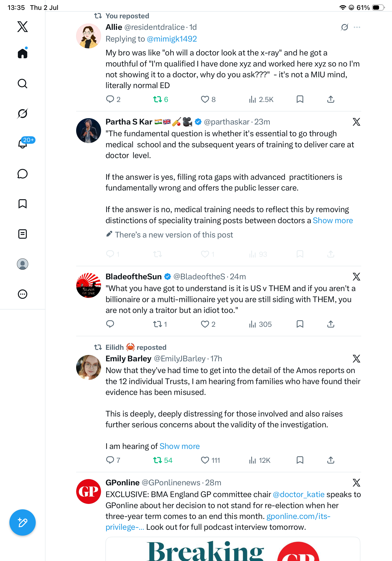Open Messages chat bubble in the sidebar

click(23, 174)
